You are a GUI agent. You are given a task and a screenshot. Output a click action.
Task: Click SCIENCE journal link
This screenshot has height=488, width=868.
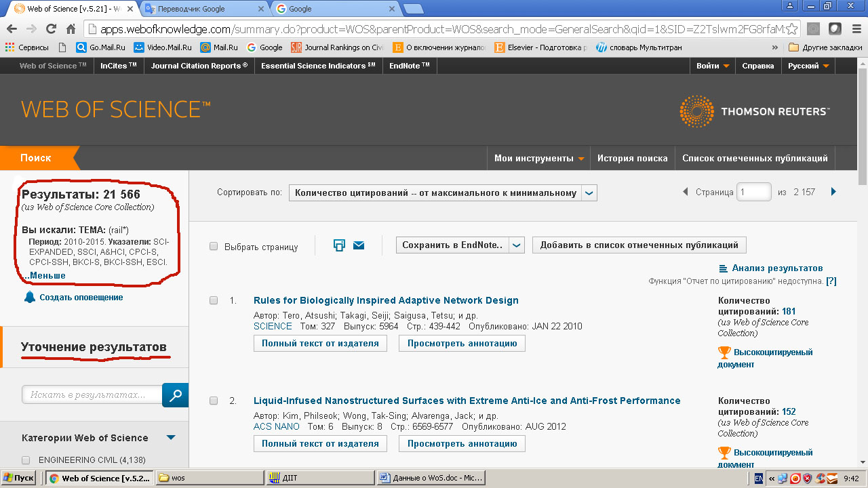[x=273, y=326]
